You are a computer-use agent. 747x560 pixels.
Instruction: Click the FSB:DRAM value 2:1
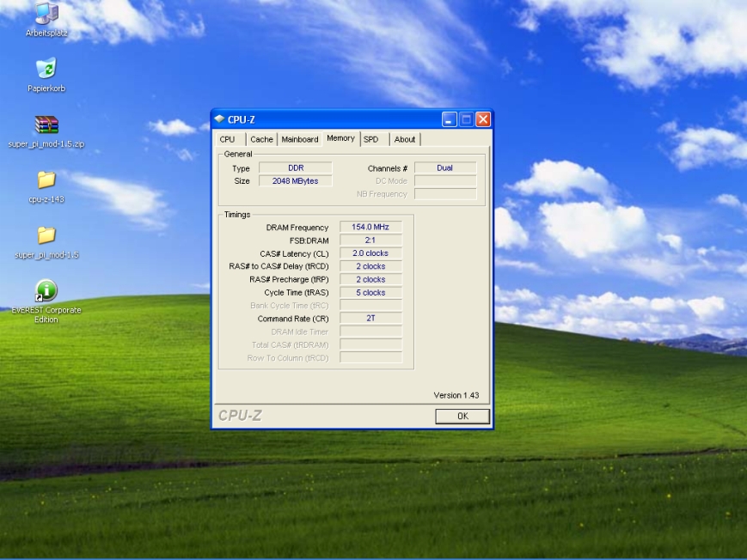click(x=370, y=240)
